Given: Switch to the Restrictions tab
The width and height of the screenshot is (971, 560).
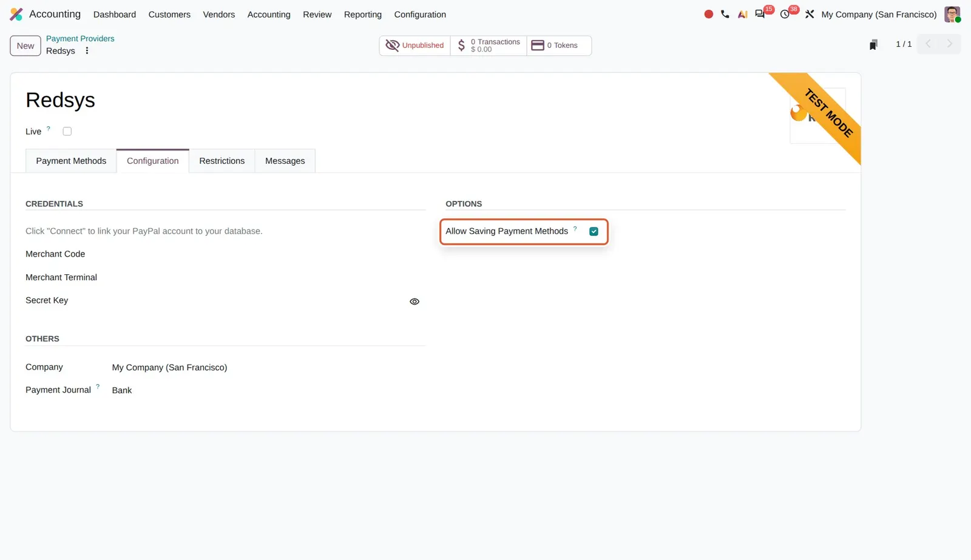Looking at the screenshot, I should (222, 161).
